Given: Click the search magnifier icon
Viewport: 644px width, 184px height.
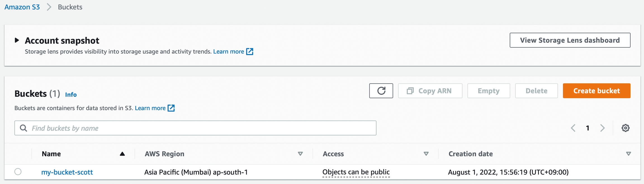Looking at the screenshot, I should pos(23,128).
